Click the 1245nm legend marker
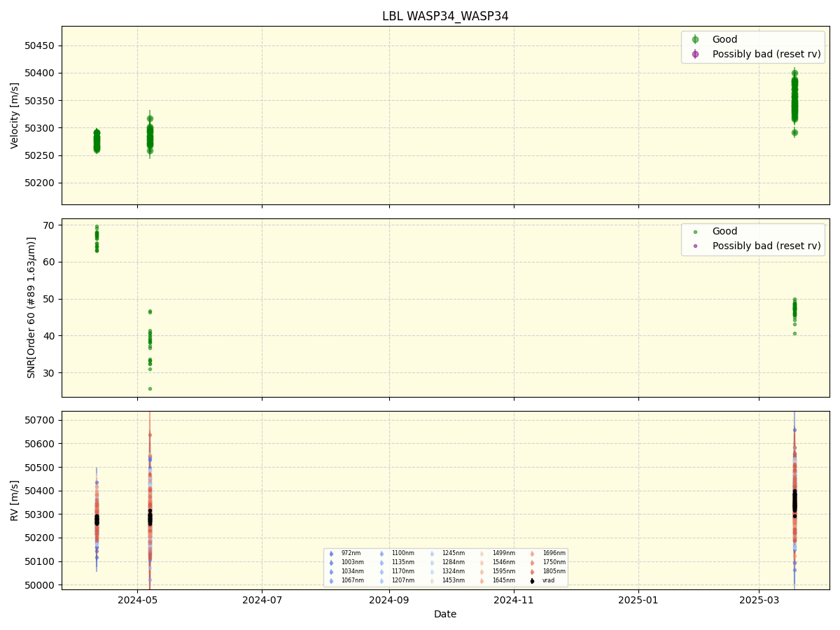840x630 pixels. (x=432, y=553)
